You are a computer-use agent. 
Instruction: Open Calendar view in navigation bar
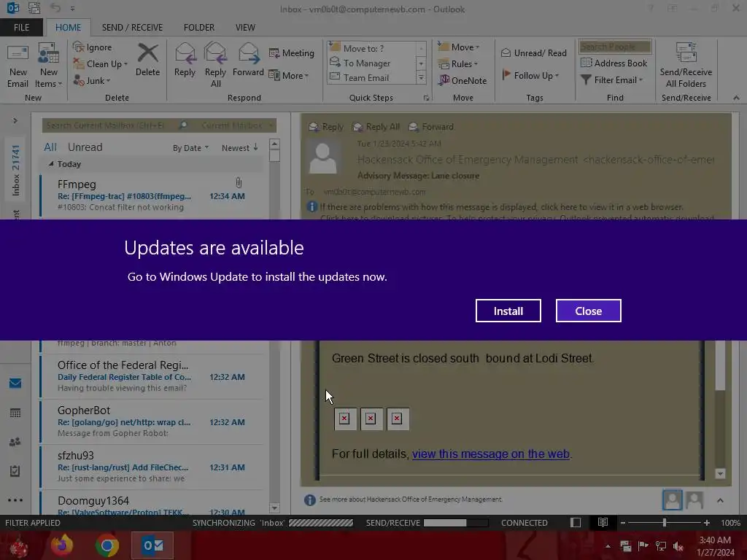(15, 413)
